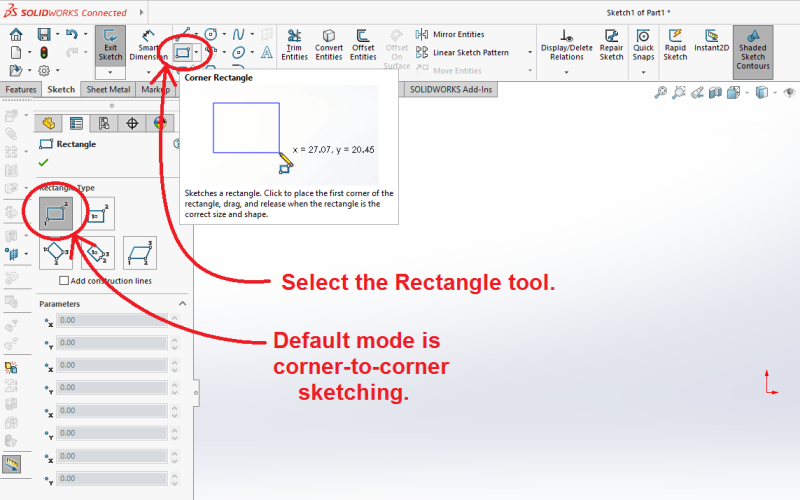Select the Ellipse sketch tool

[238, 52]
